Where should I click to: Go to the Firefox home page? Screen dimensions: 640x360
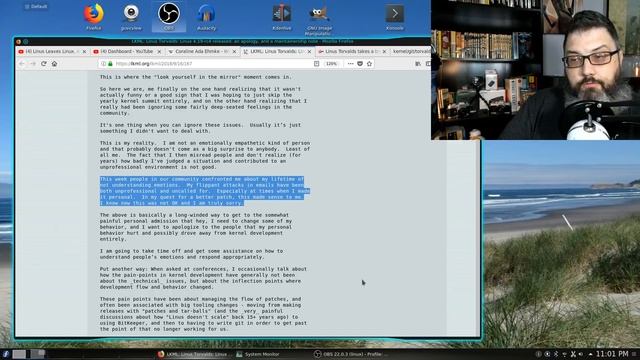click(54, 64)
